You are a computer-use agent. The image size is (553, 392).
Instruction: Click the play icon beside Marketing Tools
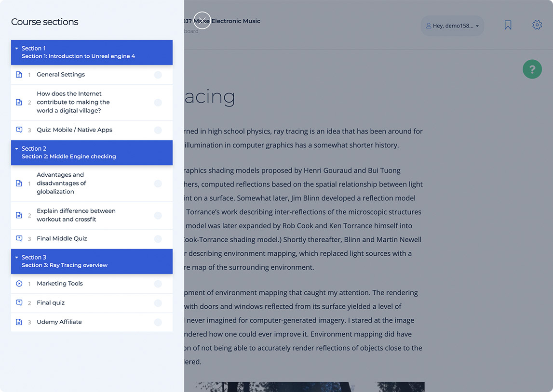[x=19, y=284]
